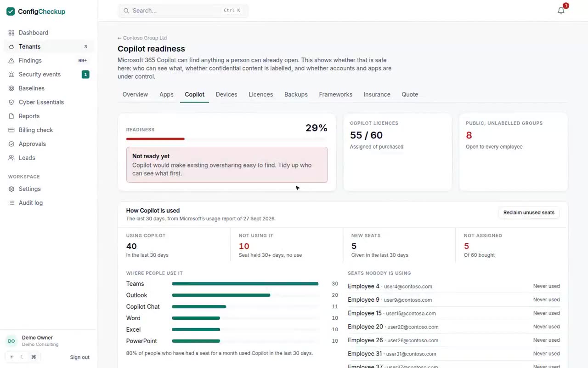This screenshot has height=368, width=588.
Task: Click the New Seats count 5
Action: coord(354,246)
